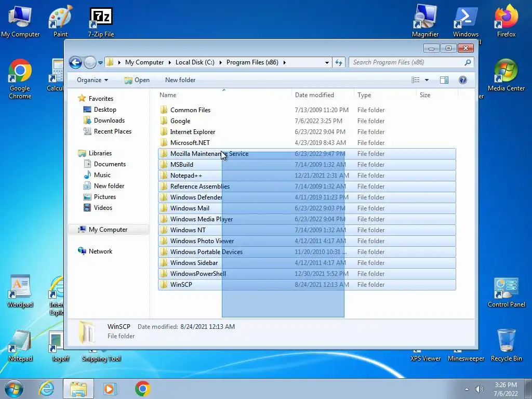
Task: Open Windows Start menu orb
Action: pos(14,389)
